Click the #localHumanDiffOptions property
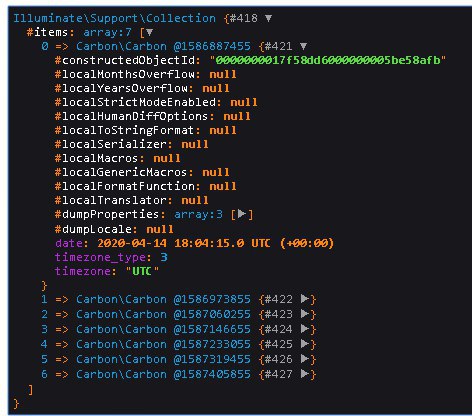This screenshot has width=472, height=416. coord(132,116)
